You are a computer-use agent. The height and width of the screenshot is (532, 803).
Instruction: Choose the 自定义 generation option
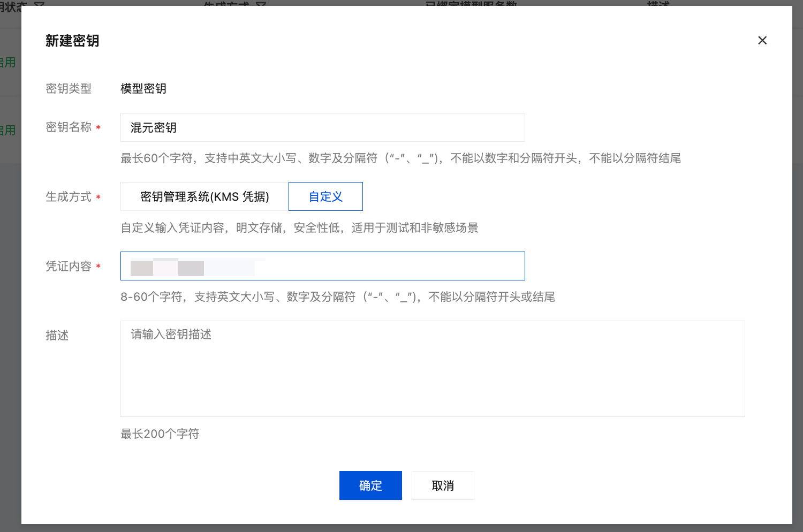(325, 196)
